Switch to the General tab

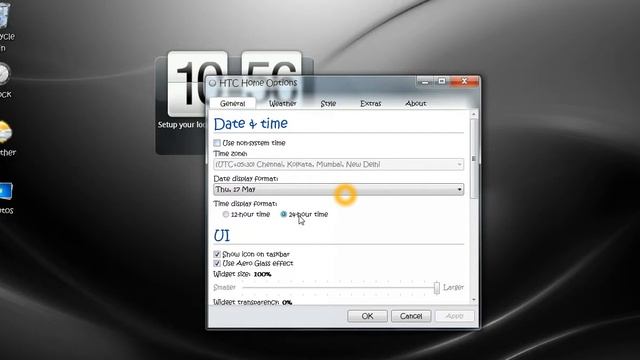[x=233, y=103]
